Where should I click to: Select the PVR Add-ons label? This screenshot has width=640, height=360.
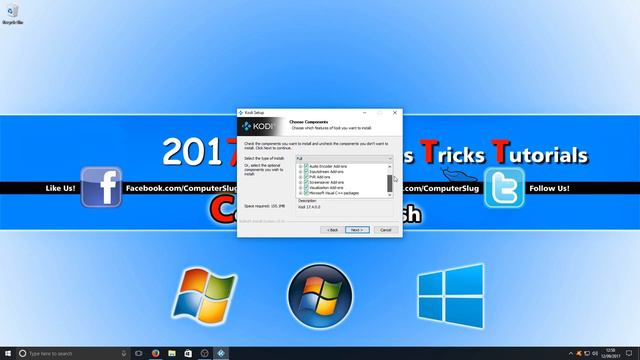(x=320, y=177)
